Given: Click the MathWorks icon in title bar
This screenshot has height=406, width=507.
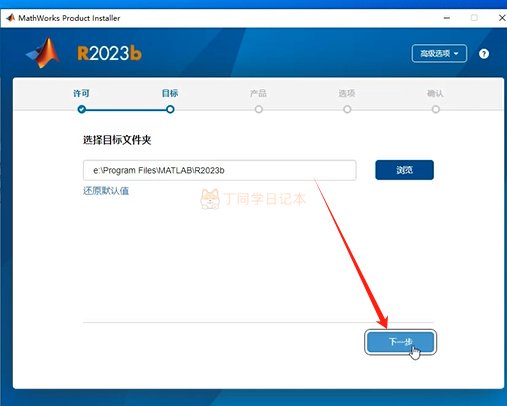Looking at the screenshot, I should (x=10, y=18).
